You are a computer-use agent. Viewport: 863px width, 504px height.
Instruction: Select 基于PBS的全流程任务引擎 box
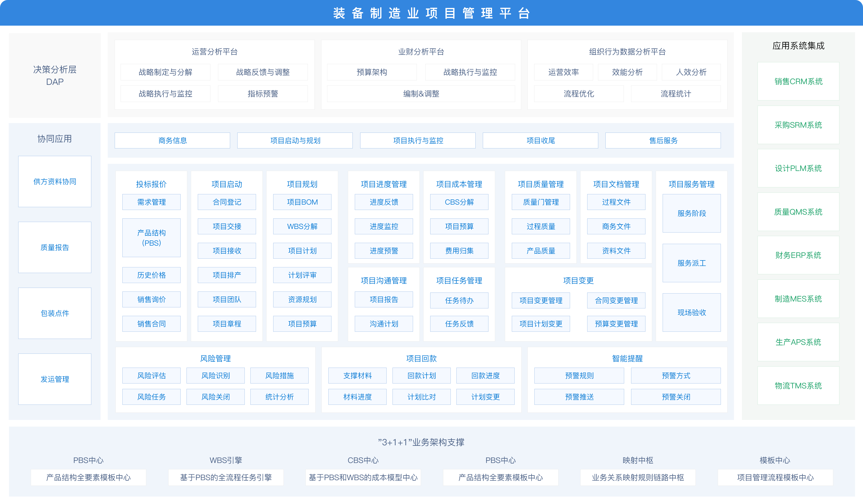[x=226, y=477]
